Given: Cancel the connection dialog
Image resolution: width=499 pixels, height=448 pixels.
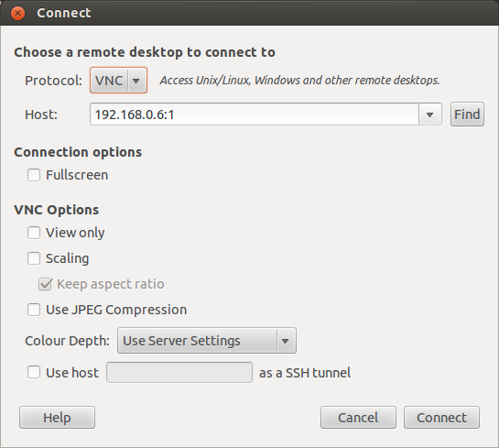Looking at the screenshot, I should tap(358, 418).
